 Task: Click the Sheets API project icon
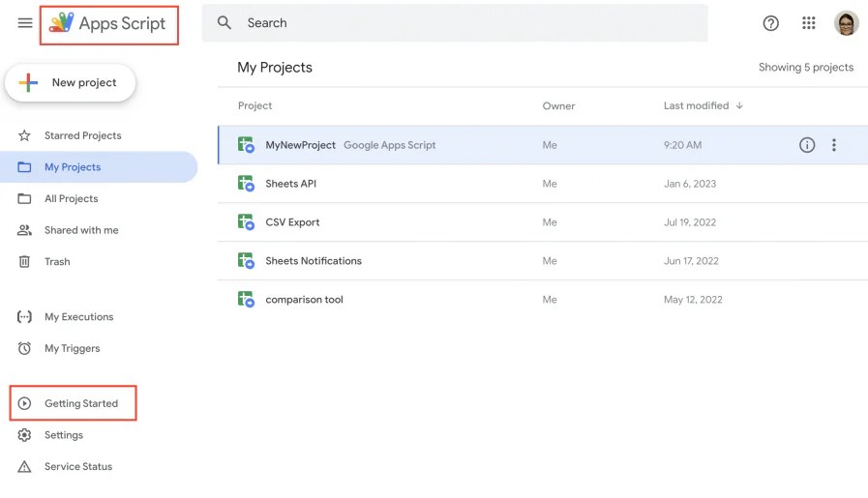246,184
